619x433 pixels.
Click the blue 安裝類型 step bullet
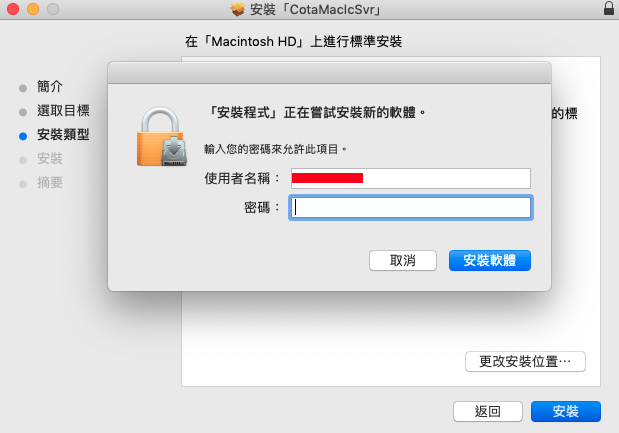(x=23, y=136)
